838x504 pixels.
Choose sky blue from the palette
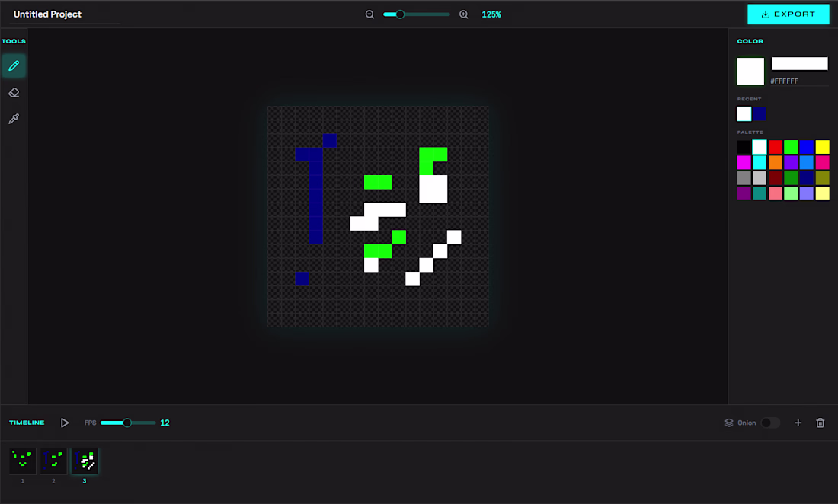tap(807, 162)
